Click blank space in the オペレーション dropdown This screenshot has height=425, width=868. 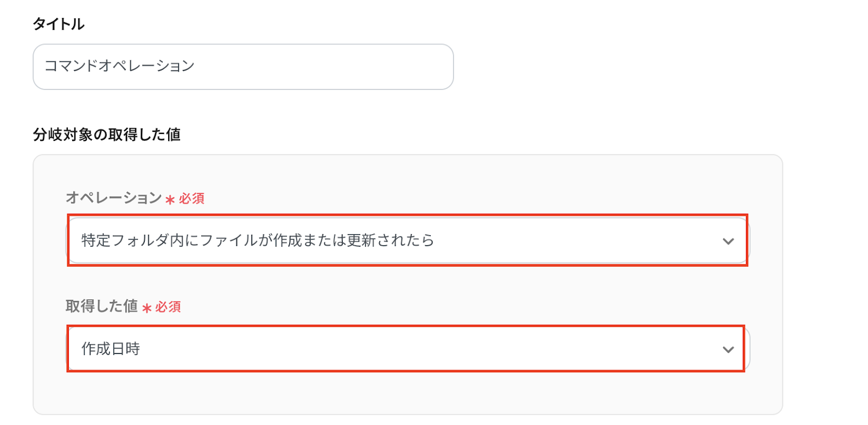pos(570,240)
